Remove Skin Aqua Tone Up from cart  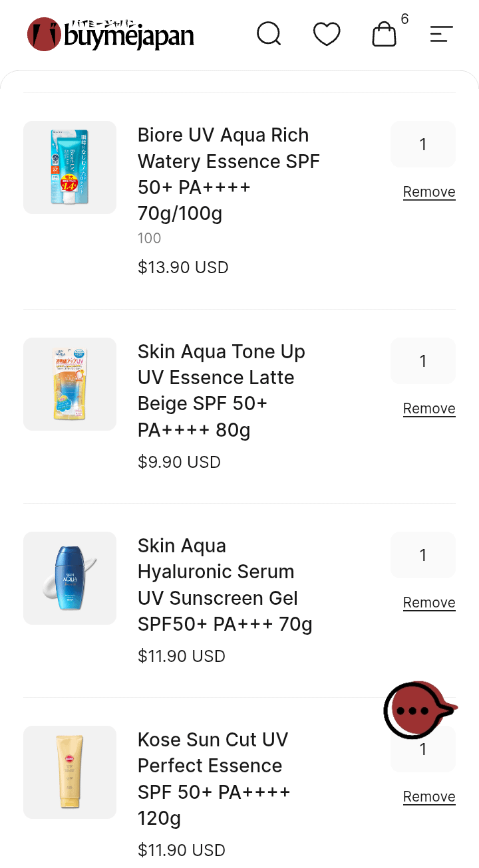click(429, 409)
